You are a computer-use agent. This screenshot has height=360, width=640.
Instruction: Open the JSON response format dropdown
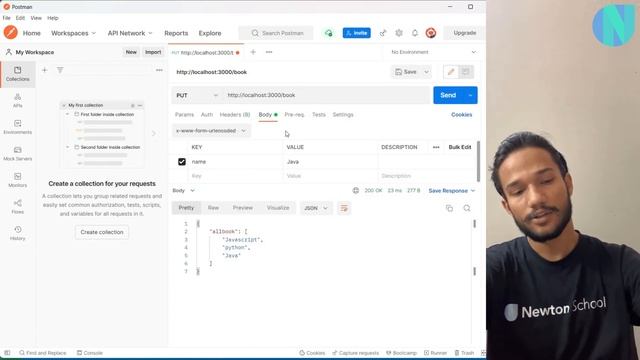[x=316, y=208]
